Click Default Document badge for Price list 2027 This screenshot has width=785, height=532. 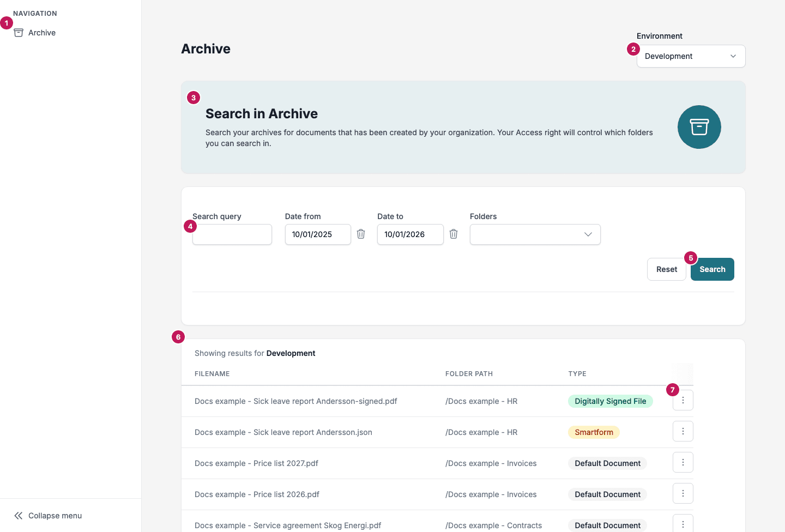608,463
